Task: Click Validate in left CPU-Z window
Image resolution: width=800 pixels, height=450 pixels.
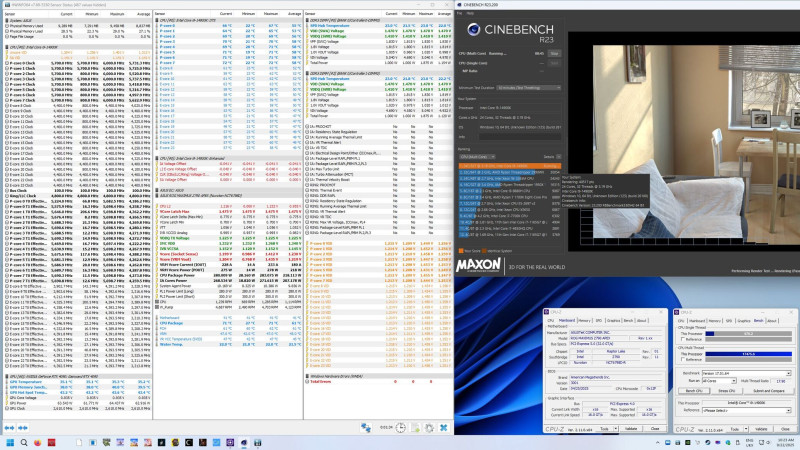Action: 631,429
